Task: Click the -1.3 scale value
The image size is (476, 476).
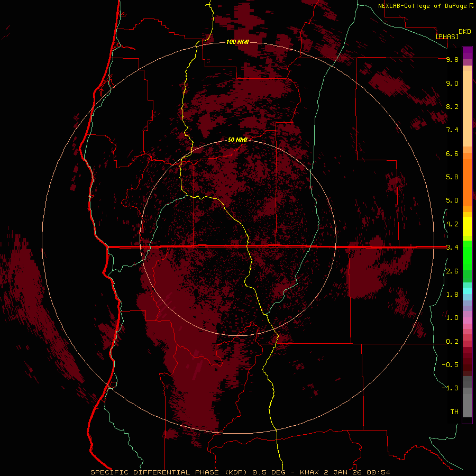Action: (450, 388)
